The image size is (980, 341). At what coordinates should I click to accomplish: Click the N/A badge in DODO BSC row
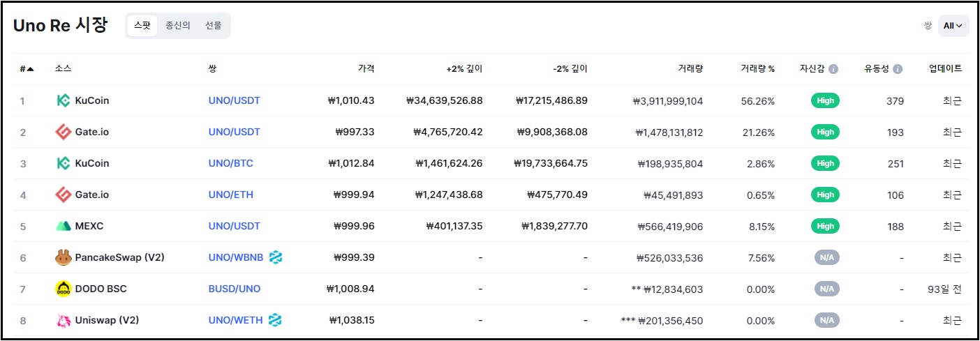pos(825,289)
